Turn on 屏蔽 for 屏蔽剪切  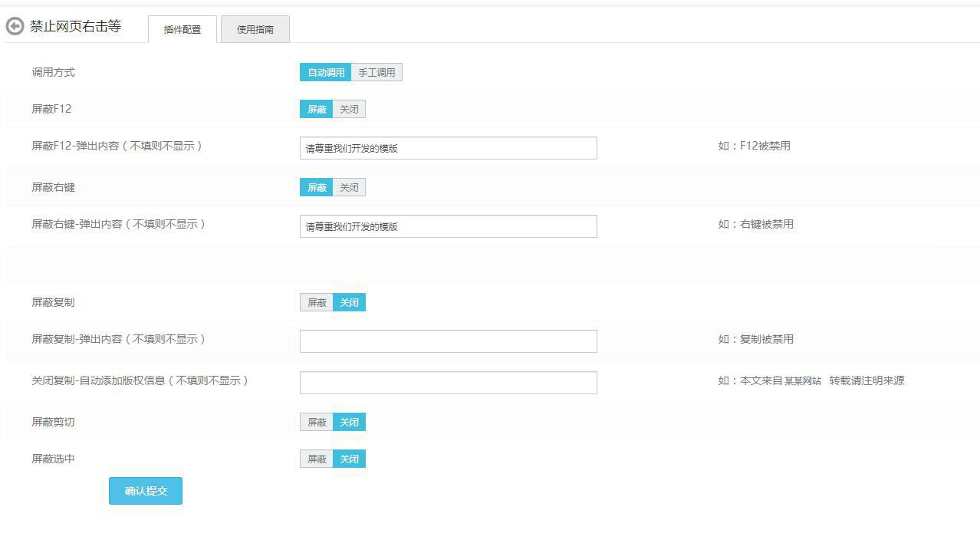pyautogui.click(x=317, y=423)
